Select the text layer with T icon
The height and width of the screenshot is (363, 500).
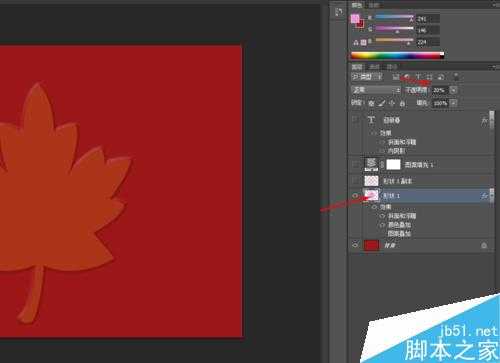[421, 120]
